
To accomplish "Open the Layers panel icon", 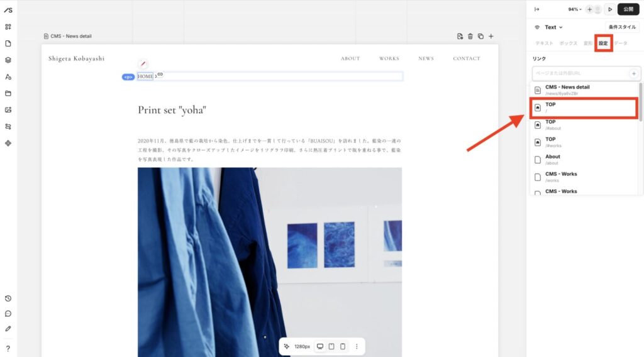I will tap(8, 60).
